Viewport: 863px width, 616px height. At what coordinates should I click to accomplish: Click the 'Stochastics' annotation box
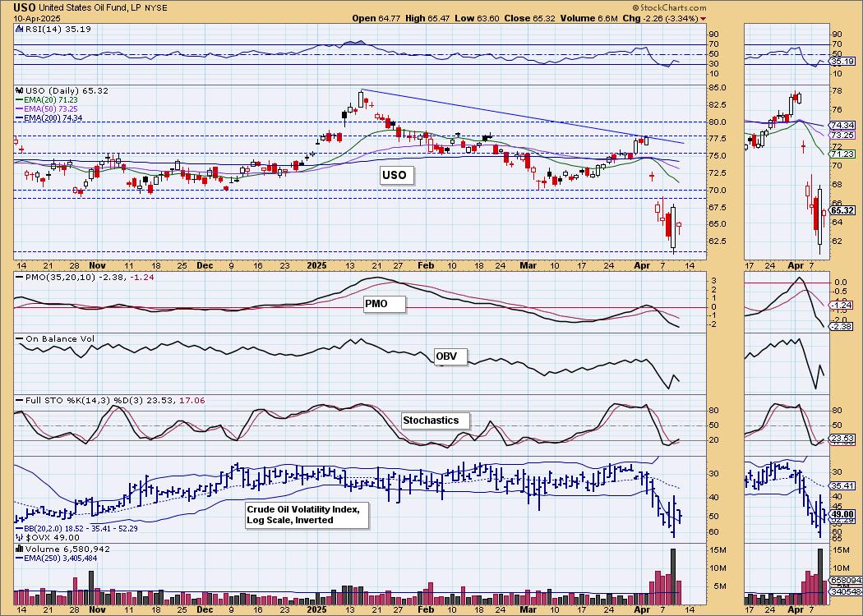pos(435,421)
